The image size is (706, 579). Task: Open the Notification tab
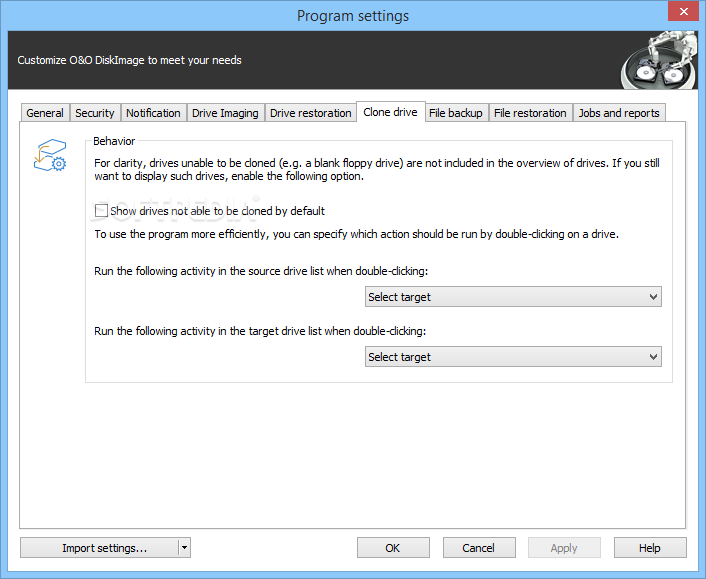[x=153, y=113]
